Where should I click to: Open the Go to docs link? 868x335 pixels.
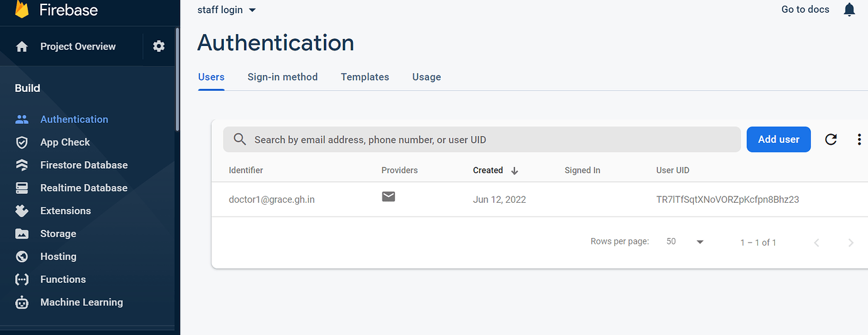tap(805, 9)
